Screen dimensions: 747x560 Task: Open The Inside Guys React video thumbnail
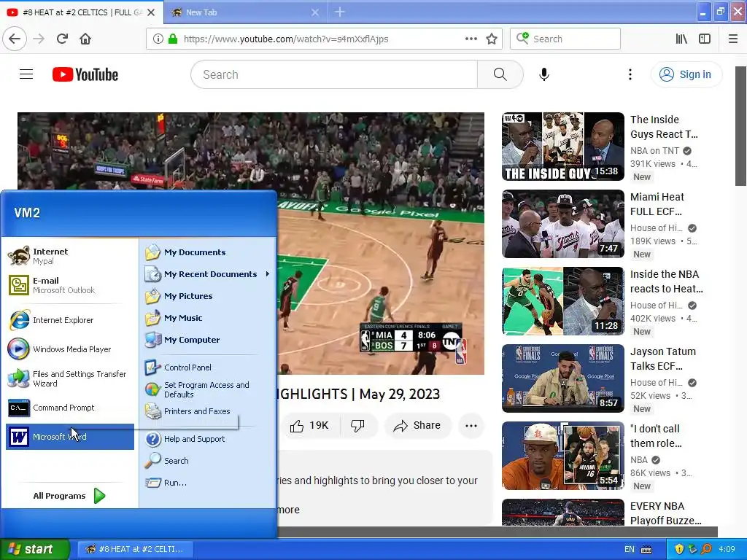pyautogui.click(x=562, y=147)
